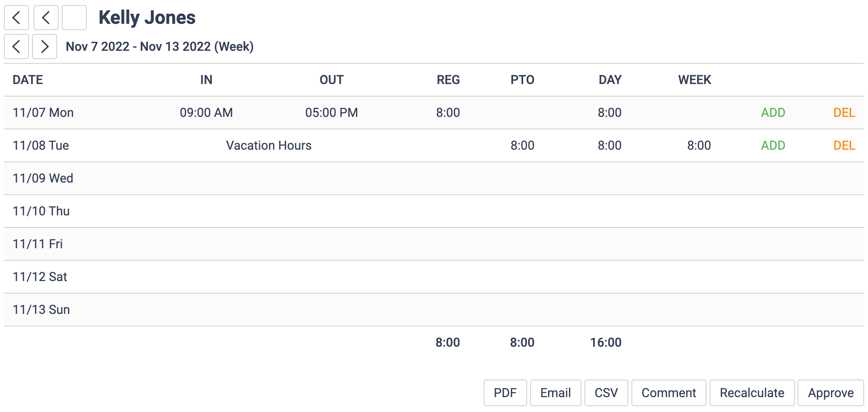868x412 pixels.
Task: Approve Kelly Jones's timesheet
Action: (830, 393)
